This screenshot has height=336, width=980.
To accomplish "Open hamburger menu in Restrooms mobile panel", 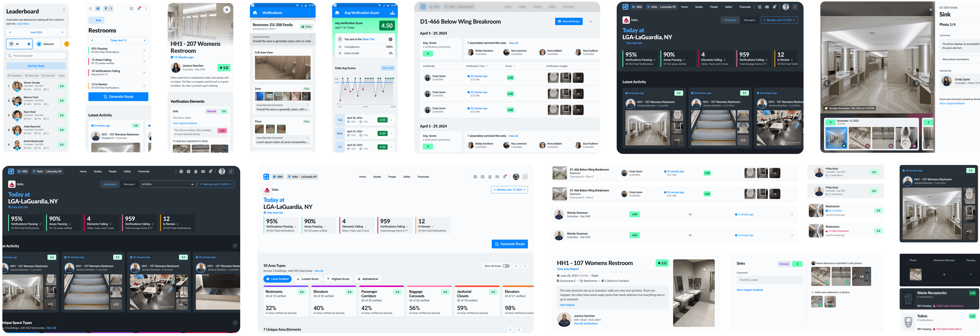I will 91,8.
